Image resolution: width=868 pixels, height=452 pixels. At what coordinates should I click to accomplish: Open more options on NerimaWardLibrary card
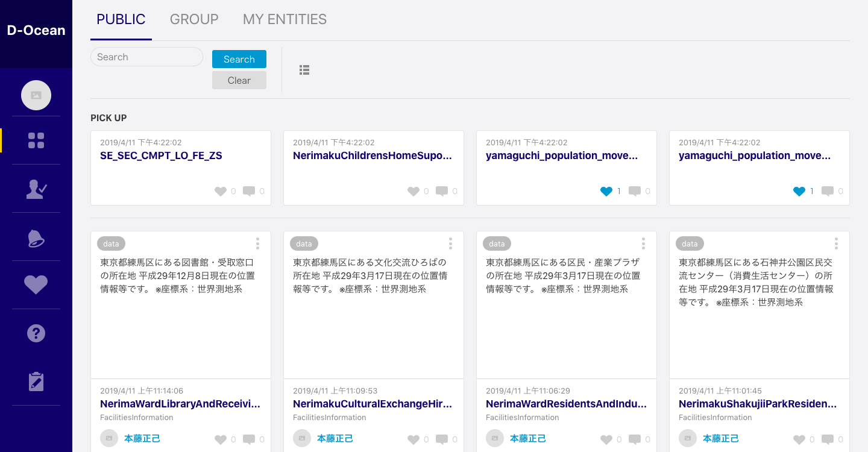click(x=257, y=243)
